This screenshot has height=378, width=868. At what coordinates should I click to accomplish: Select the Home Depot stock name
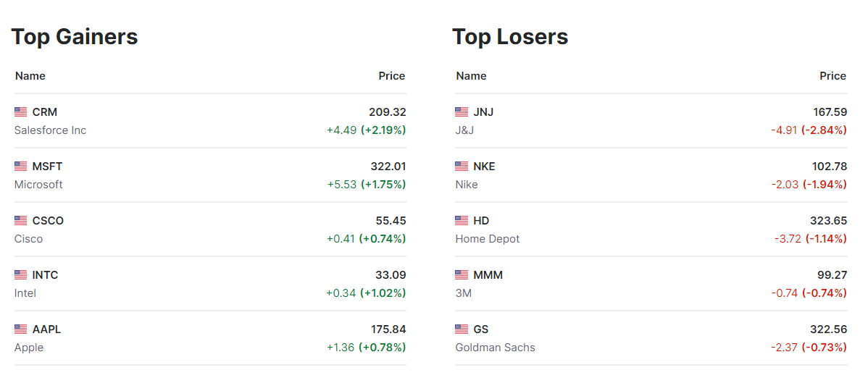coord(488,239)
